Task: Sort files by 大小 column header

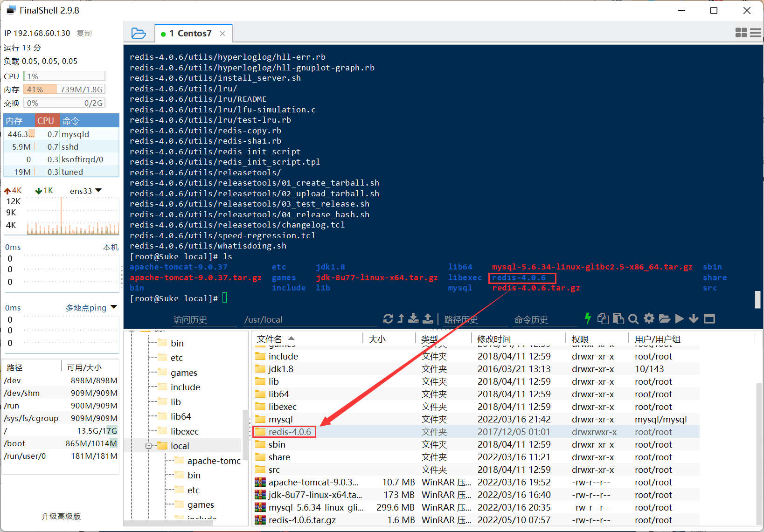Action: coord(389,339)
